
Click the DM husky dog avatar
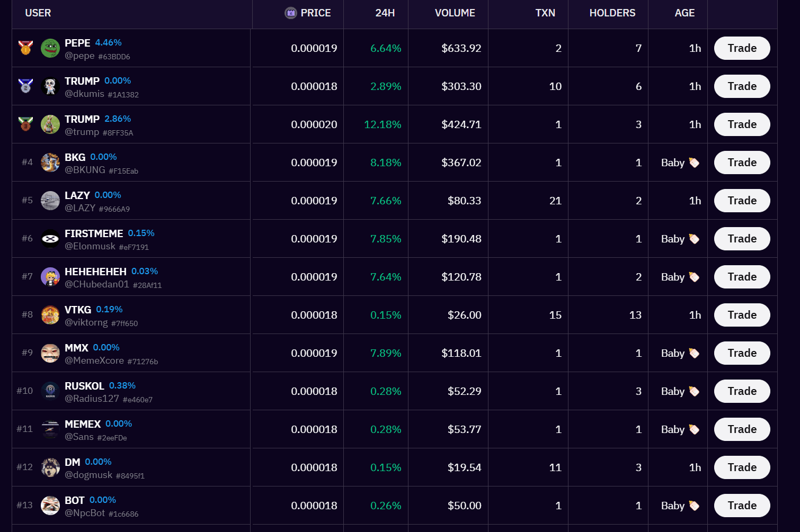click(50, 467)
